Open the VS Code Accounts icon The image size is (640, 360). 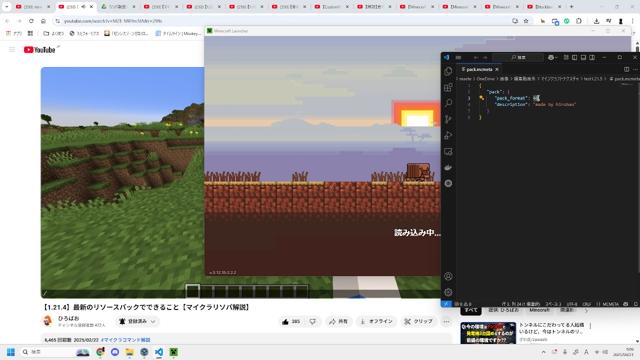(448, 276)
